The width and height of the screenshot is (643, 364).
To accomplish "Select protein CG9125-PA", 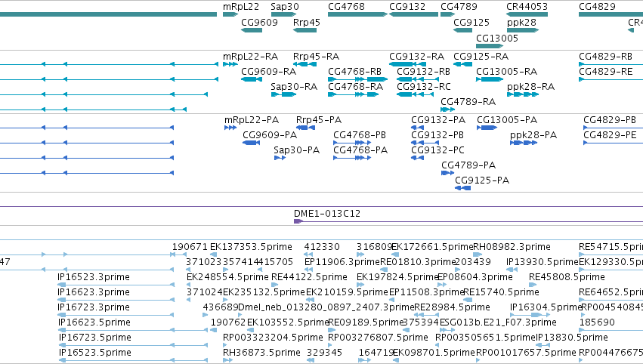I will 482,180.
